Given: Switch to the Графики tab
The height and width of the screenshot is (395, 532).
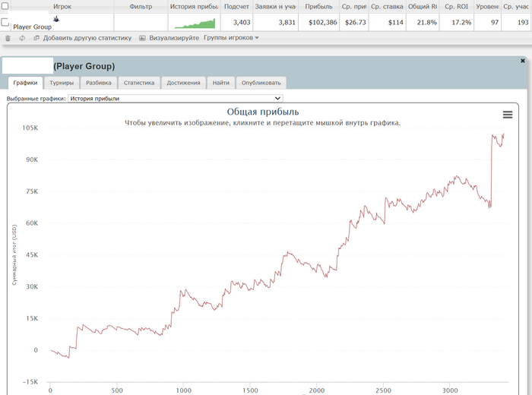Looking at the screenshot, I should [25, 83].
